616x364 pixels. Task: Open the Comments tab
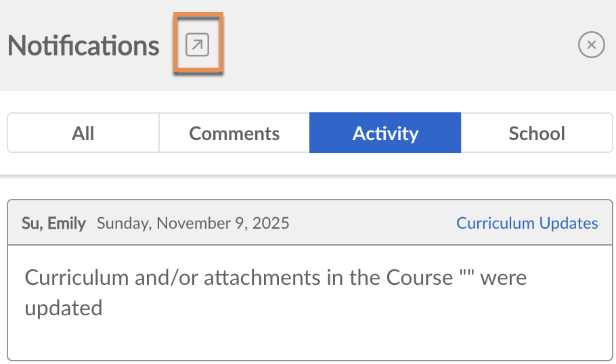click(234, 133)
